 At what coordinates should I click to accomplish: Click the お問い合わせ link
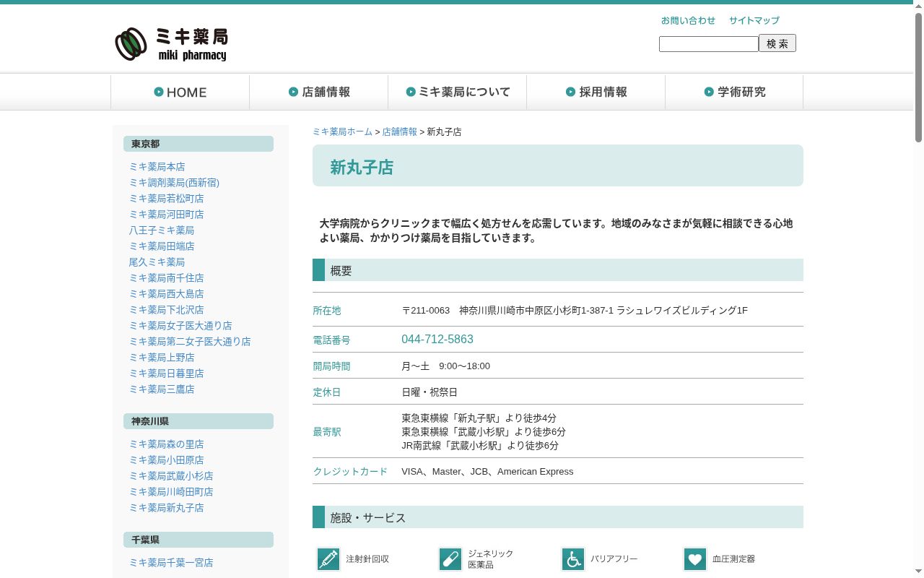(x=688, y=20)
